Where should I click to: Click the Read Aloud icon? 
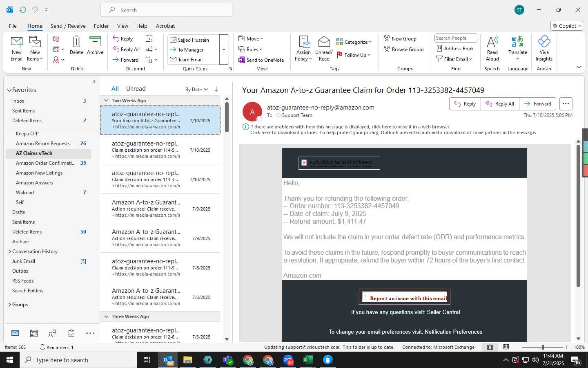coord(492,42)
